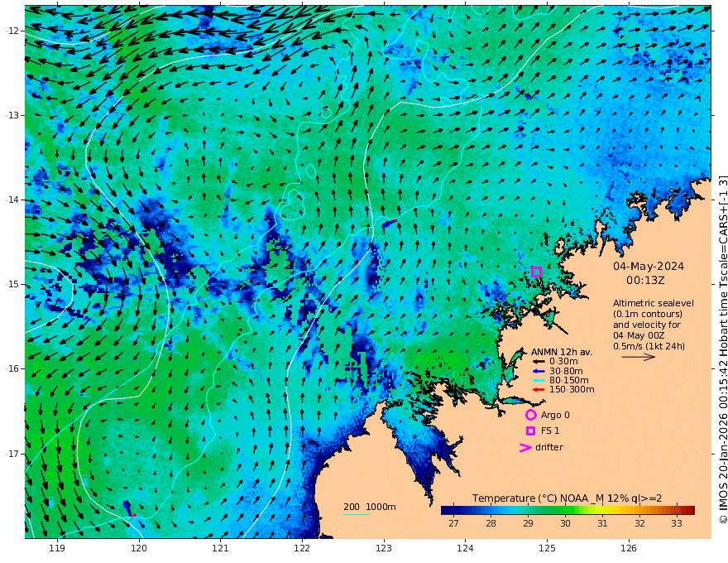Click the blue mooring arrow near 120°E on the map

(127, 508)
